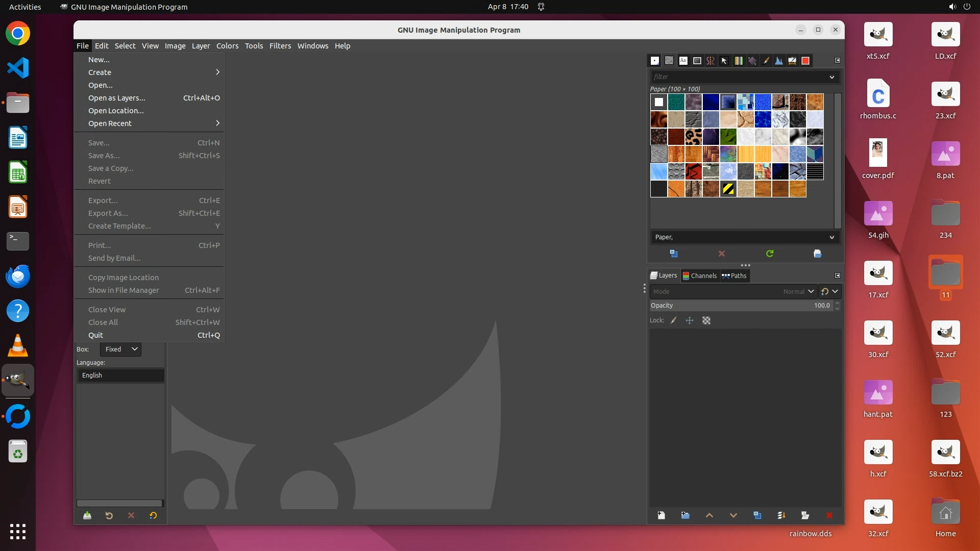This screenshot has width=980, height=551.
Task: Open the Fonts dockable tab icon
Action: (x=683, y=61)
